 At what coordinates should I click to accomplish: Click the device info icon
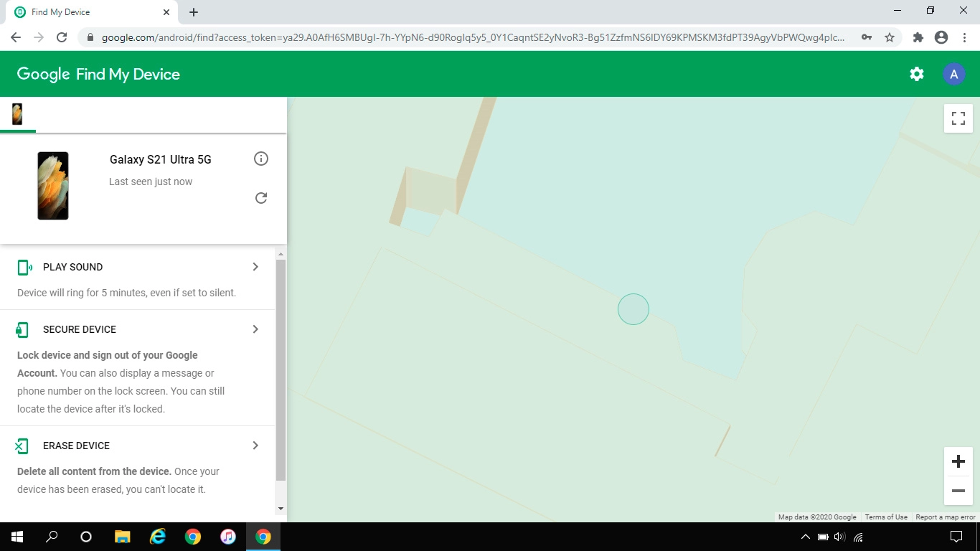[261, 159]
